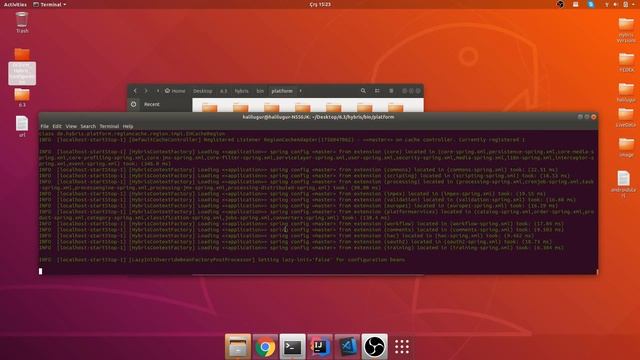Open OBS Studio from the dock
This screenshot has height=360, width=640.
coord(375,347)
